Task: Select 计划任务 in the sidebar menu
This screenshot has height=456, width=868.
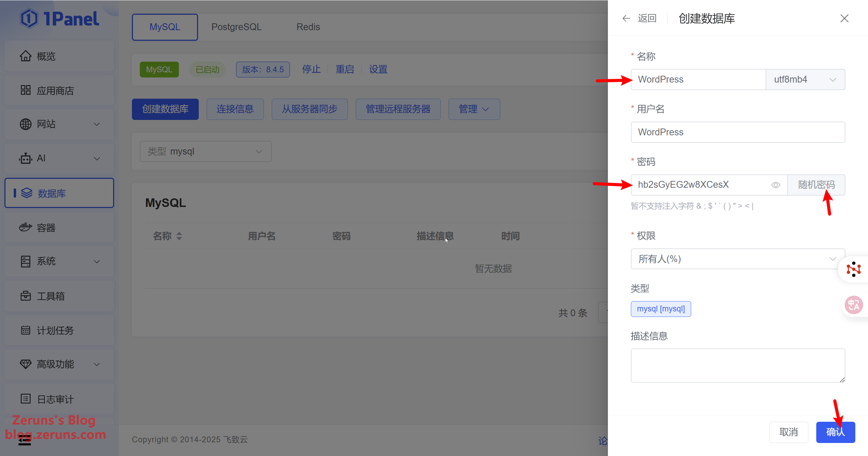Action: (x=59, y=330)
